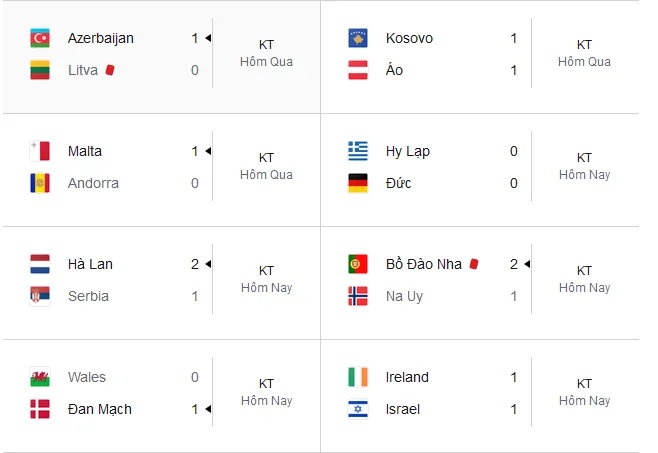Click the Portugal flag next to Bồ Đào Nha
Image resolution: width=658 pixels, height=453 pixels.
tap(358, 264)
